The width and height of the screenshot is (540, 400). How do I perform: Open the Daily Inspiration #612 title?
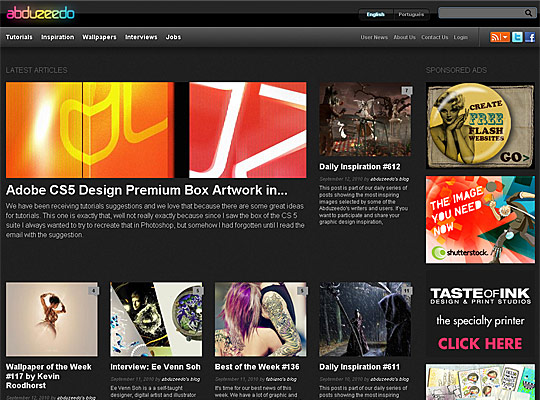point(360,167)
